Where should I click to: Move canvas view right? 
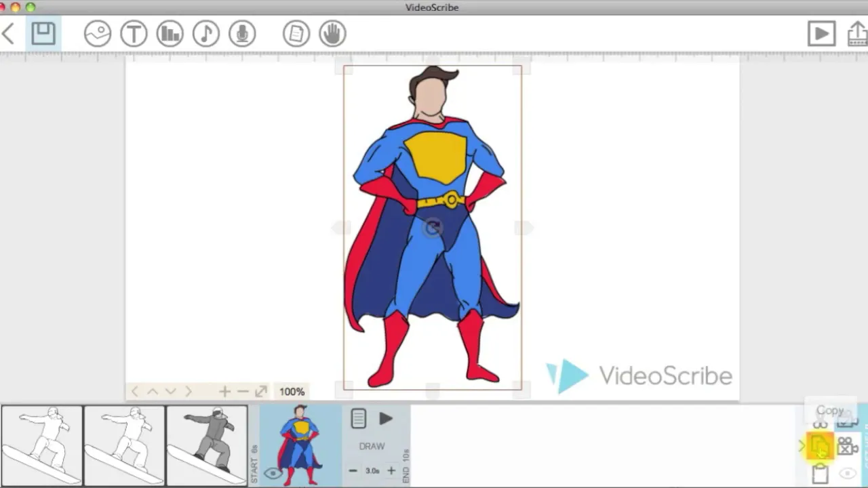pyautogui.click(x=188, y=392)
